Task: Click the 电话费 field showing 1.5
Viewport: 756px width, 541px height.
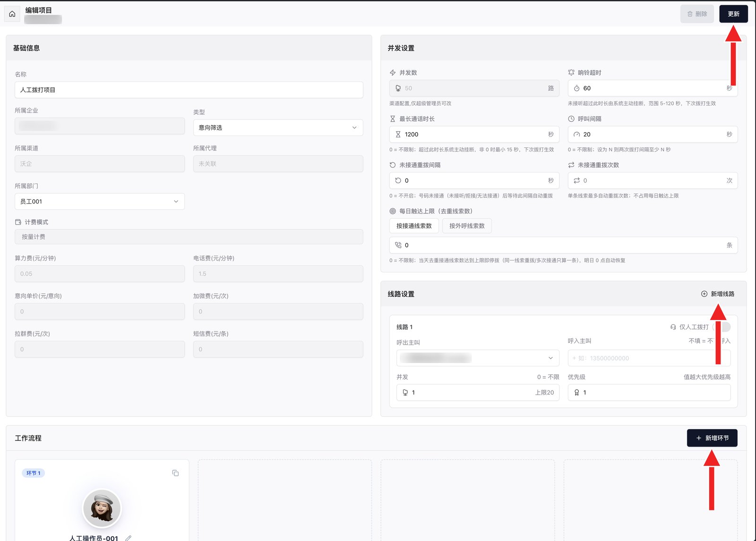Action: (x=278, y=274)
